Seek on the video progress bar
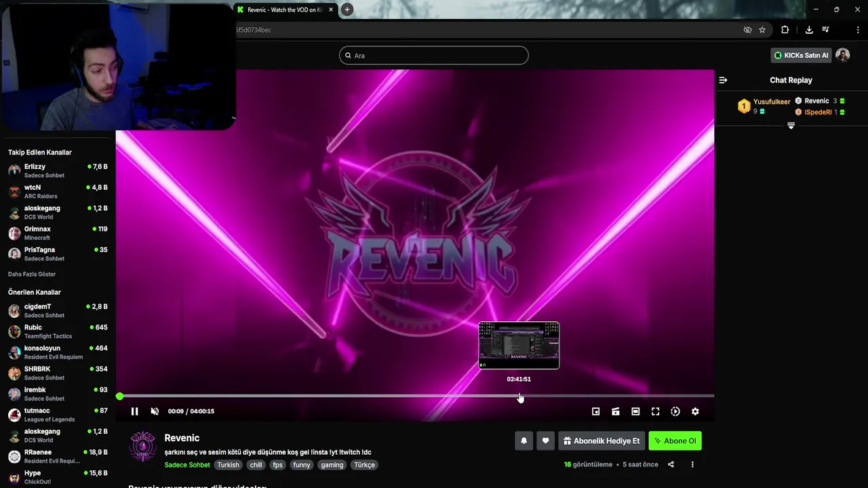868x488 pixels. (416, 396)
